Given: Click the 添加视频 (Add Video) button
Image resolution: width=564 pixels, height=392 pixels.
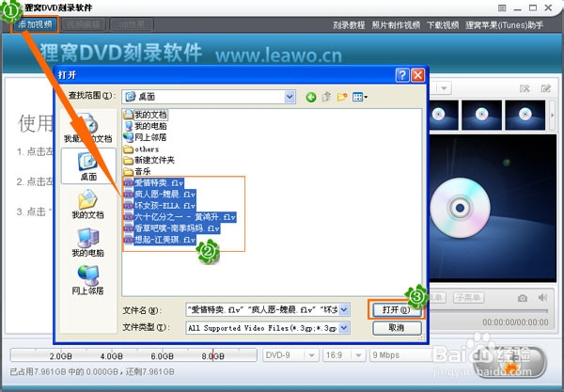Looking at the screenshot, I should click(x=35, y=24).
